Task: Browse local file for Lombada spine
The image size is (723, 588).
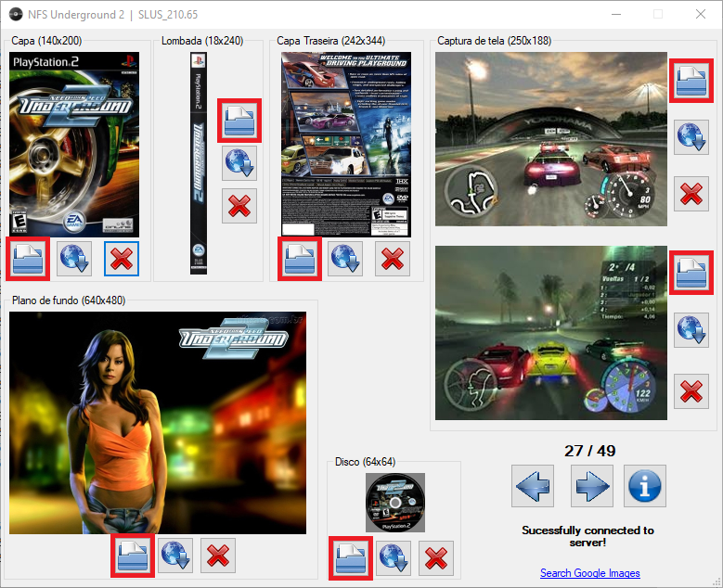Action: (239, 121)
